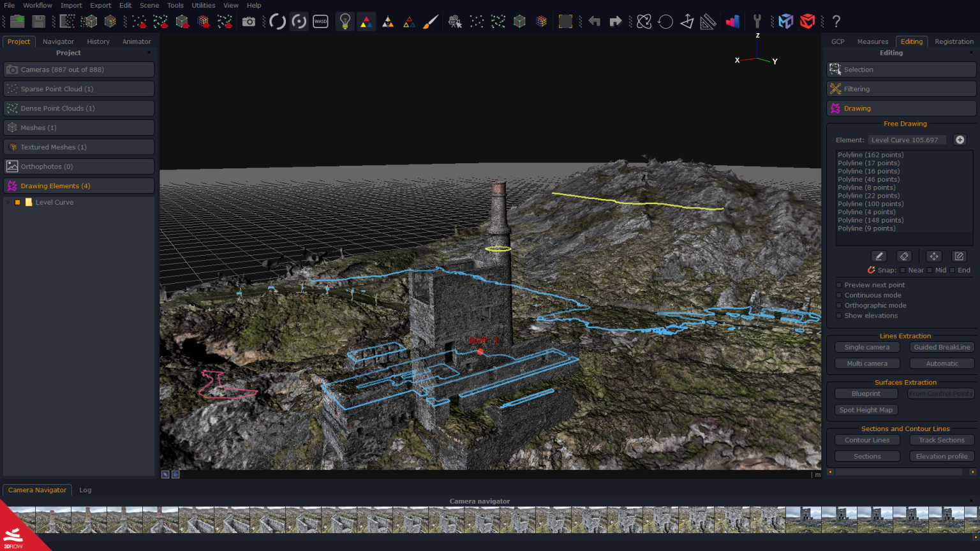Select Polyline (162 points) in the list
Screen dimensions: 980x551
pyautogui.click(x=870, y=154)
